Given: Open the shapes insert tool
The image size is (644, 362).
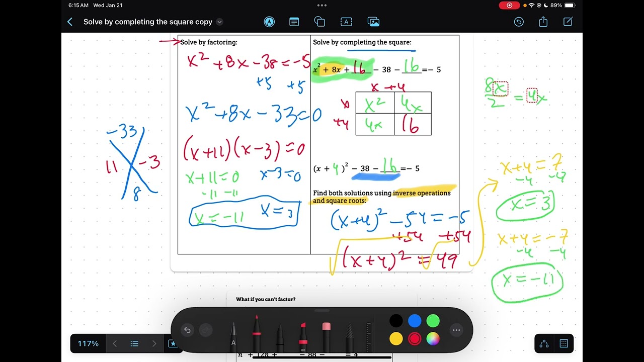Looking at the screenshot, I should (x=319, y=22).
